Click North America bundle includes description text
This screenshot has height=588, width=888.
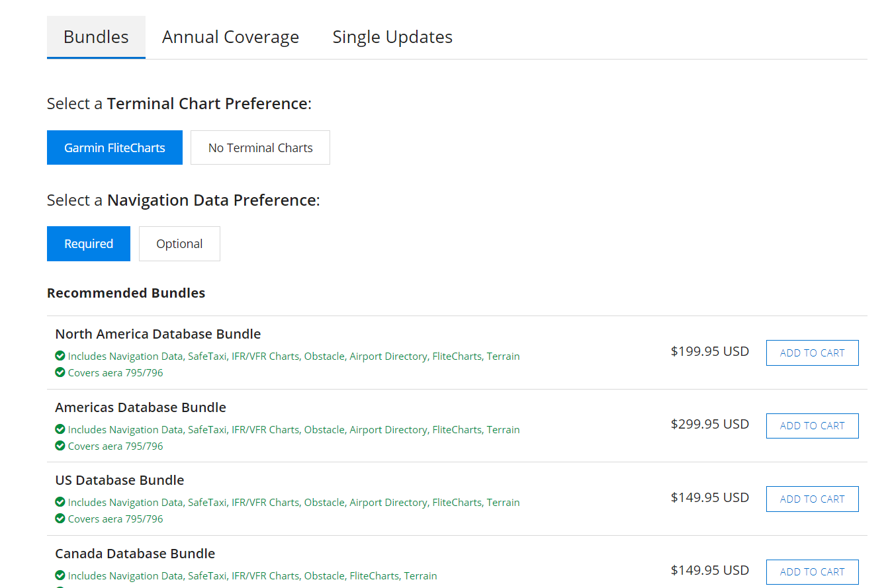pos(294,357)
